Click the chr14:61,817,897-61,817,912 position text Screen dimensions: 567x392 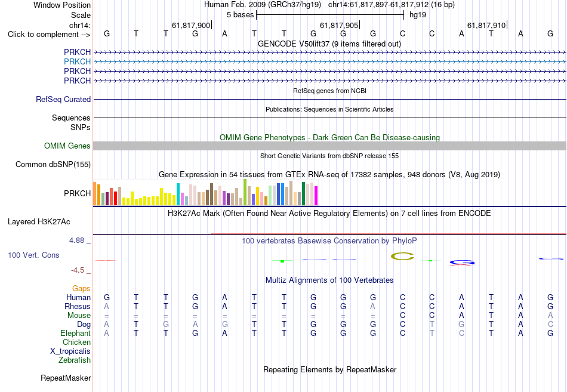(378, 5)
